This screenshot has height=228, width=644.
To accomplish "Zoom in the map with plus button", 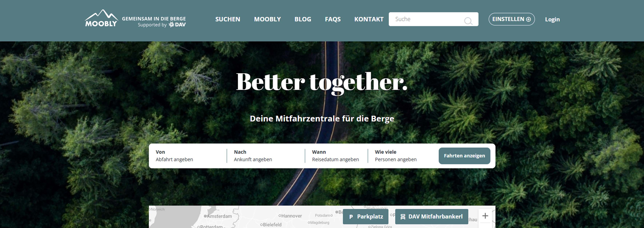I will click(x=485, y=216).
